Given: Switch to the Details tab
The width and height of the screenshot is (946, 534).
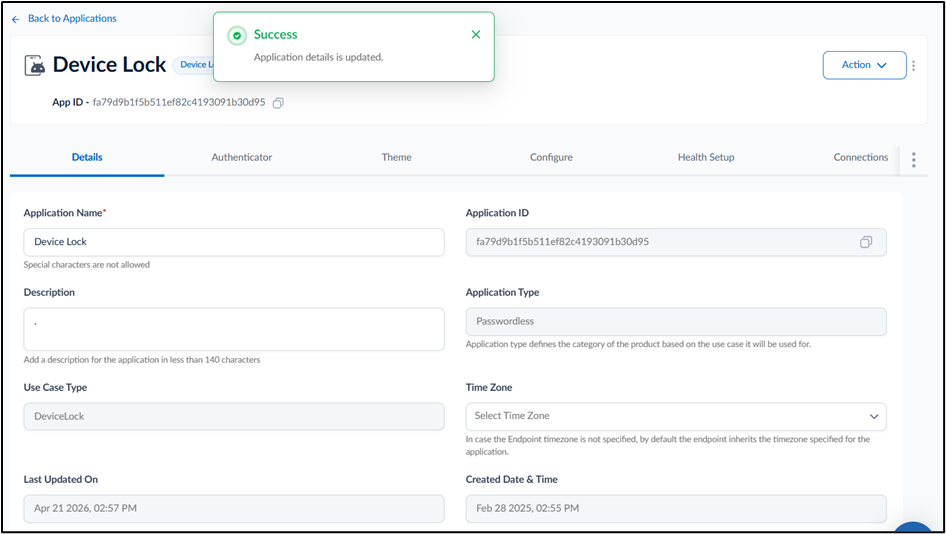Looking at the screenshot, I should pos(87,157).
